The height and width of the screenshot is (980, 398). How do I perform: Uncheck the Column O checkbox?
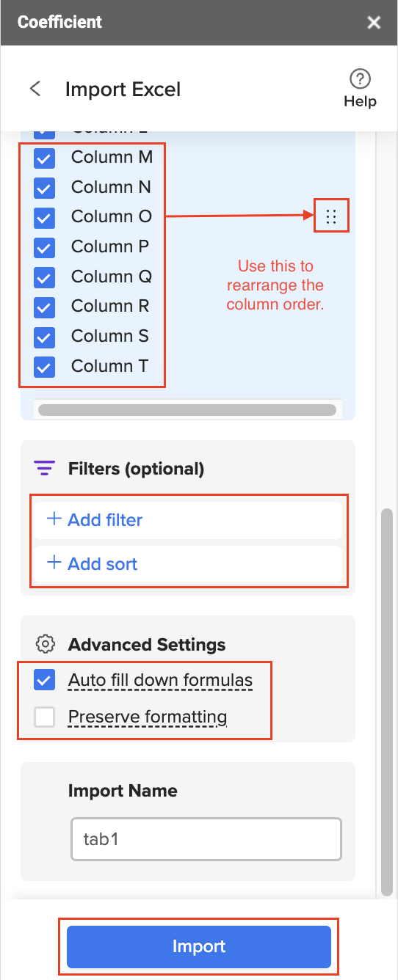(45, 216)
